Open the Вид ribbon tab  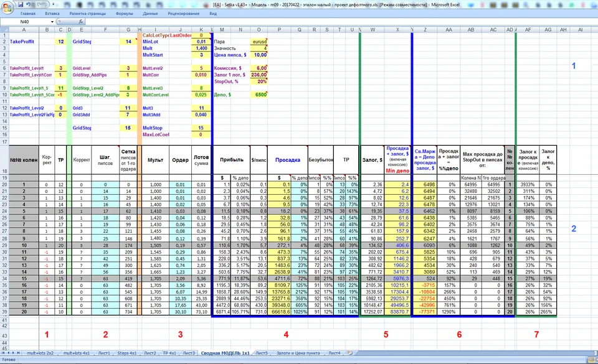[213, 13]
